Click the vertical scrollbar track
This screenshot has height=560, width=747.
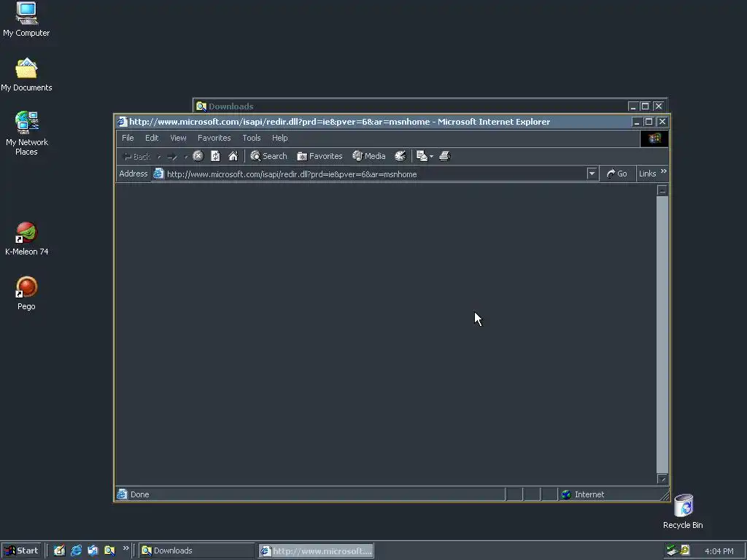(x=662, y=334)
